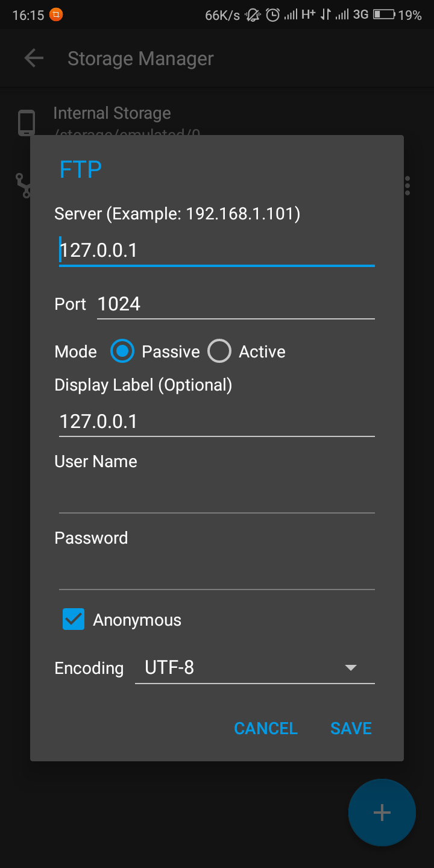
Task: Click the Internal Storage phone icon
Action: click(27, 122)
